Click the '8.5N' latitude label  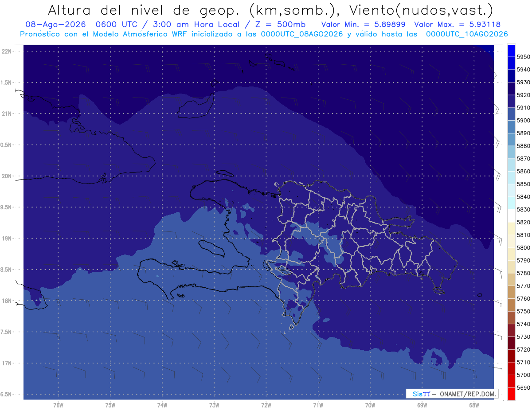[x=6, y=270]
